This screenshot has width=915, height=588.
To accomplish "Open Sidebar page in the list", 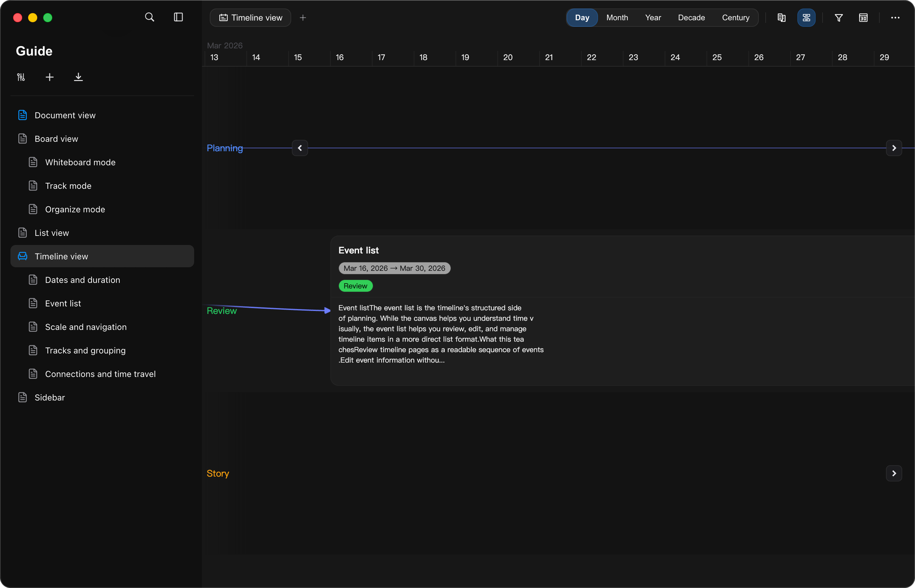I will (x=102, y=398).
